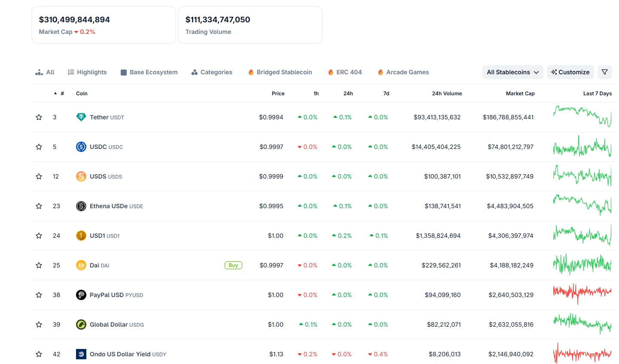The height and width of the screenshot is (364, 619).
Task: Star the Global Dollar row
Action: click(x=39, y=325)
